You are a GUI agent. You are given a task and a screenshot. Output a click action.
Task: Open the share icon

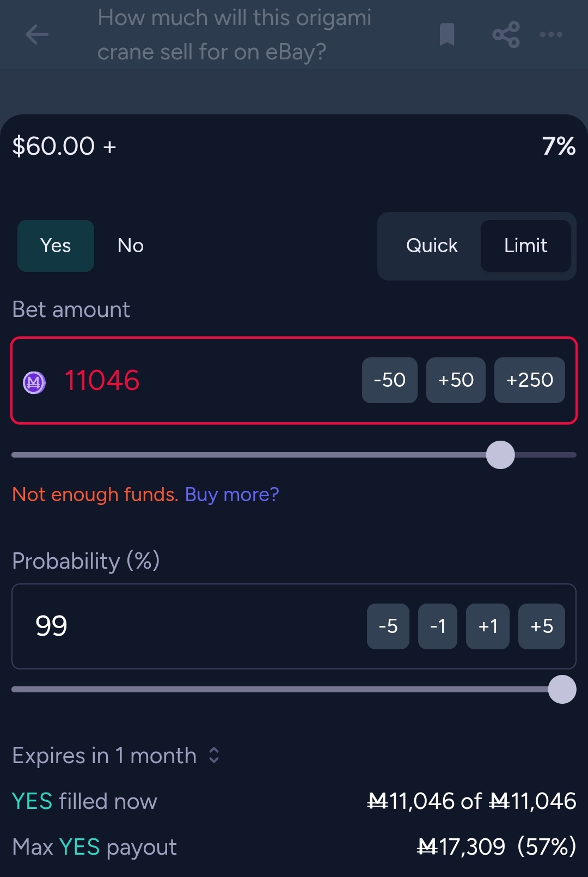coord(506,35)
